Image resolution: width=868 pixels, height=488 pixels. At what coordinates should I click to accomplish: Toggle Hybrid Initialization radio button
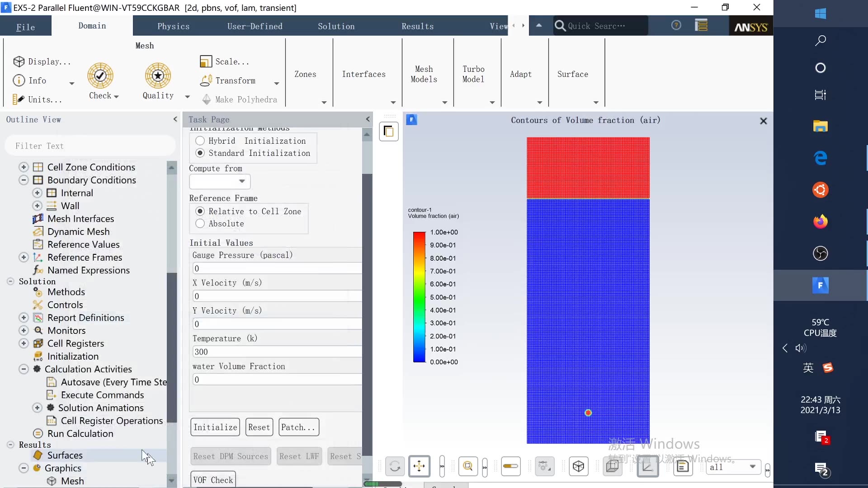click(x=200, y=141)
